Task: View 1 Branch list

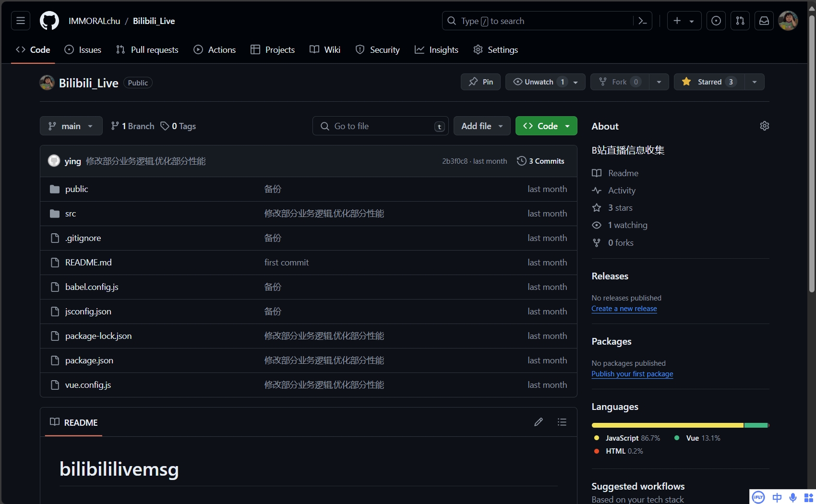Action: click(132, 126)
